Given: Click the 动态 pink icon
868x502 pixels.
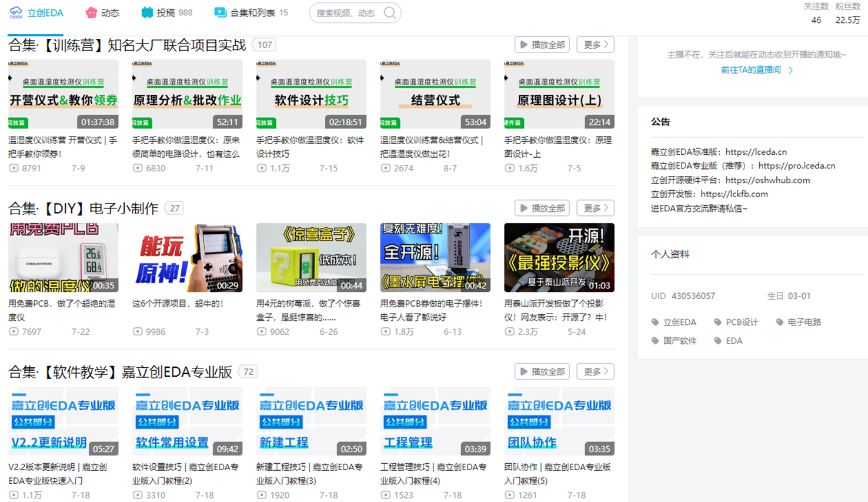Looking at the screenshot, I should point(91,12).
